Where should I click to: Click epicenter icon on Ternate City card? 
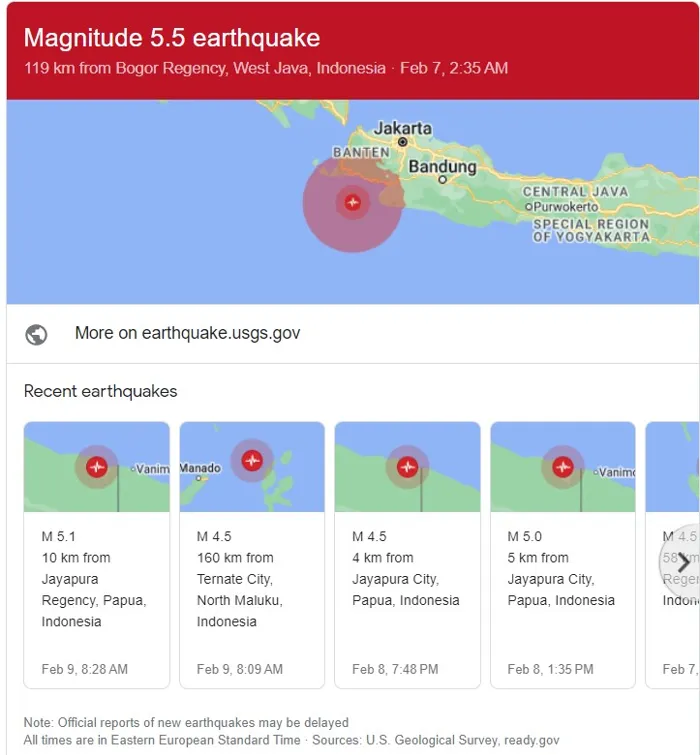click(x=252, y=460)
